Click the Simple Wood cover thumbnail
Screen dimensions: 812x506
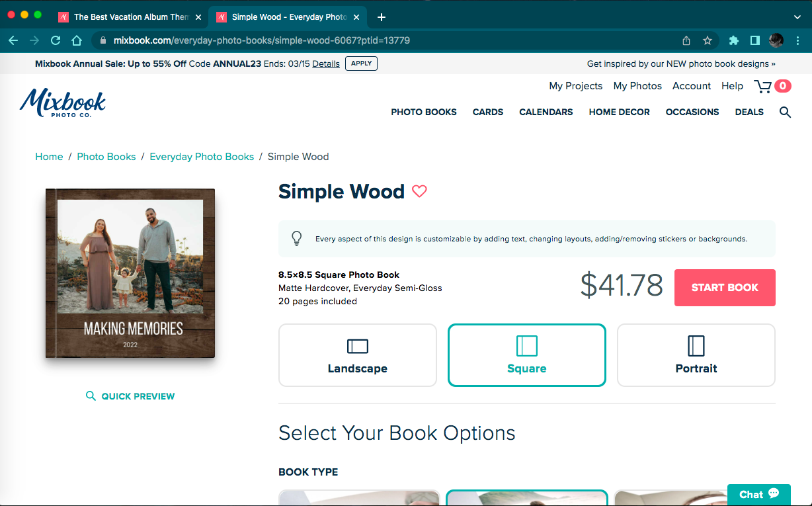point(130,273)
